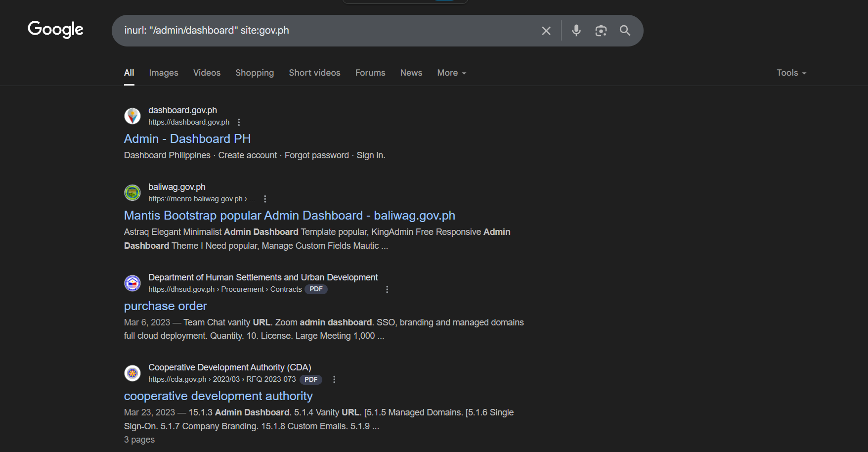Click the Google logo
This screenshot has width=868, height=452.
55,30
